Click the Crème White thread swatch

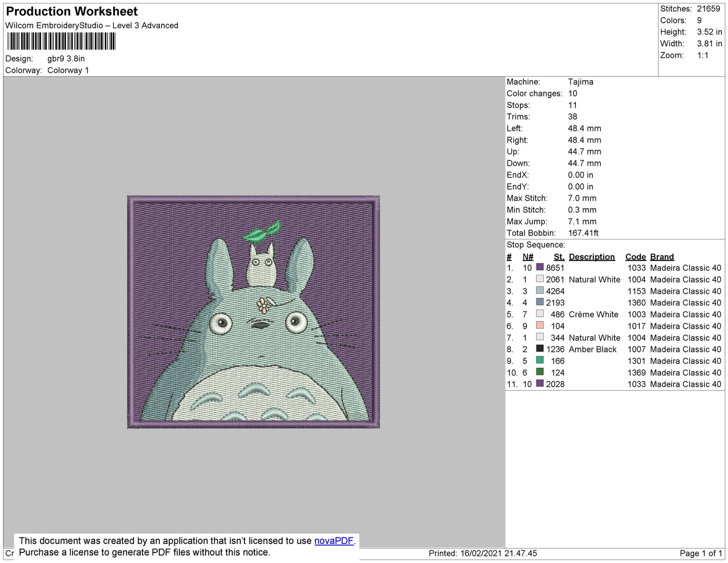[540, 314]
